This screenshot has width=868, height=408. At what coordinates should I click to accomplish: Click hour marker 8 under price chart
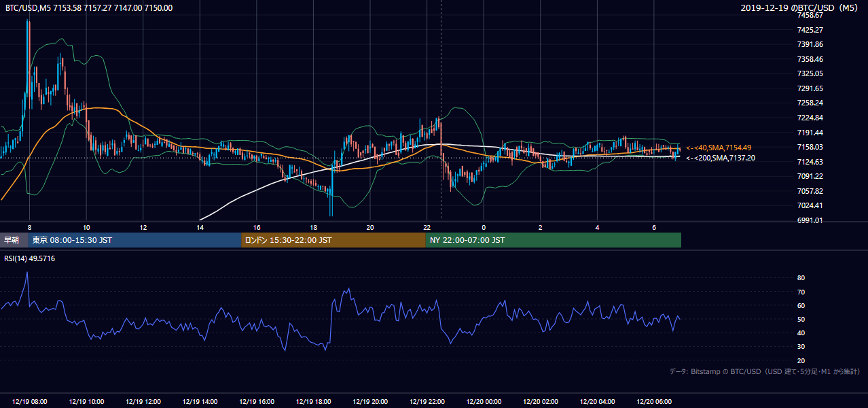tap(29, 227)
